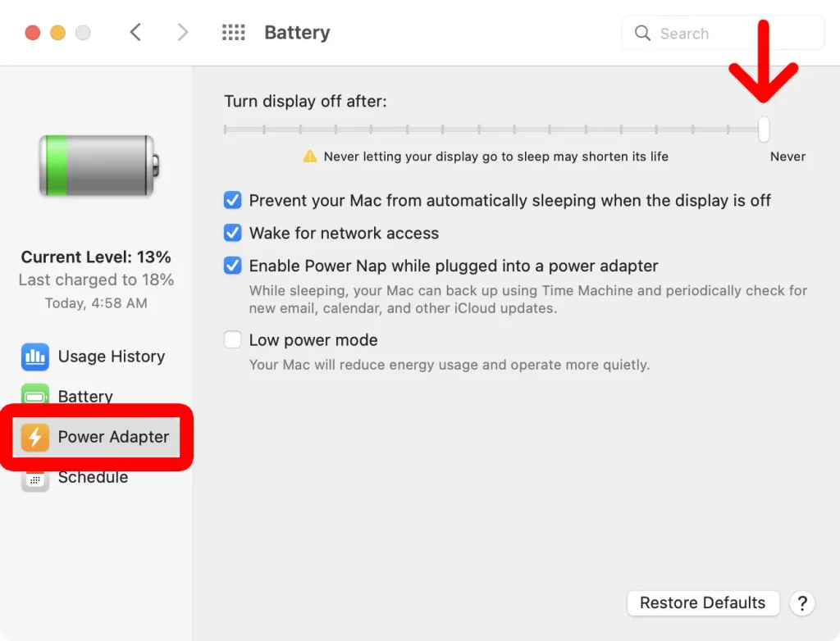Click the yellow warning triangle icon
840x641 pixels.
point(309,156)
